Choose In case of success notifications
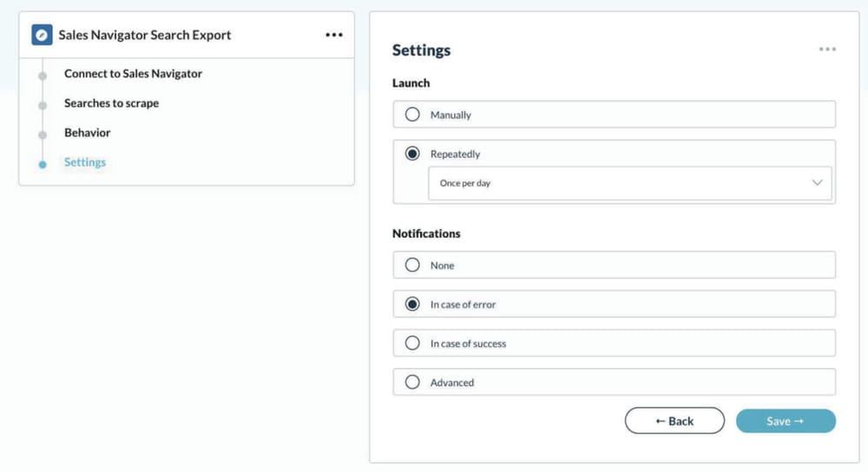 614,343
